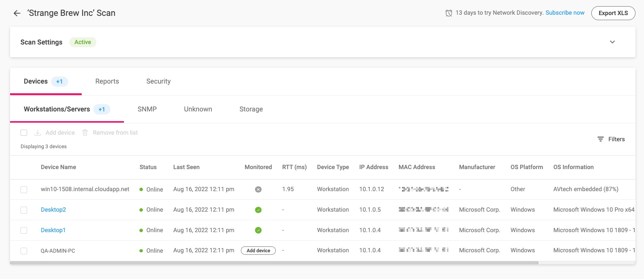The height and width of the screenshot is (279, 644).
Task: Click the Add device download icon
Action: [38, 133]
